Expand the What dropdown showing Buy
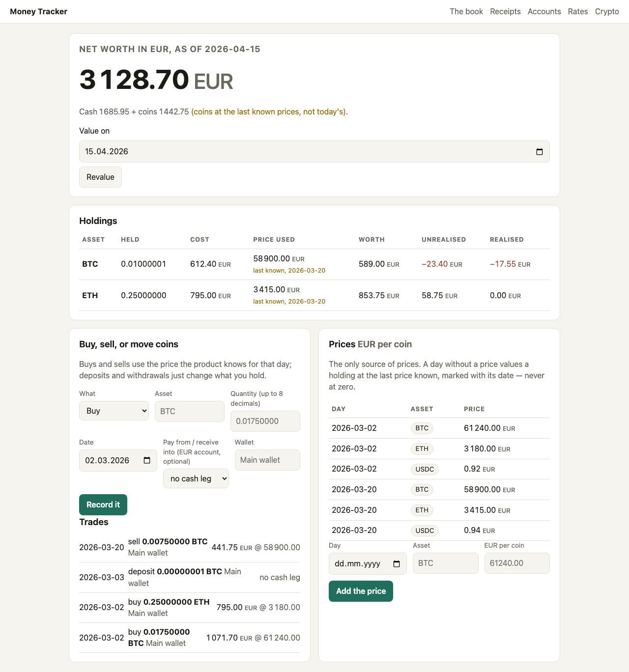The image size is (629, 672). (x=114, y=411)
